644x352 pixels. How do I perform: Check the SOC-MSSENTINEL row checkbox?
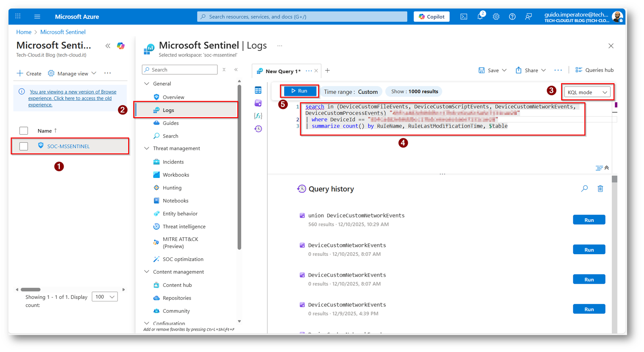point(24,146)
